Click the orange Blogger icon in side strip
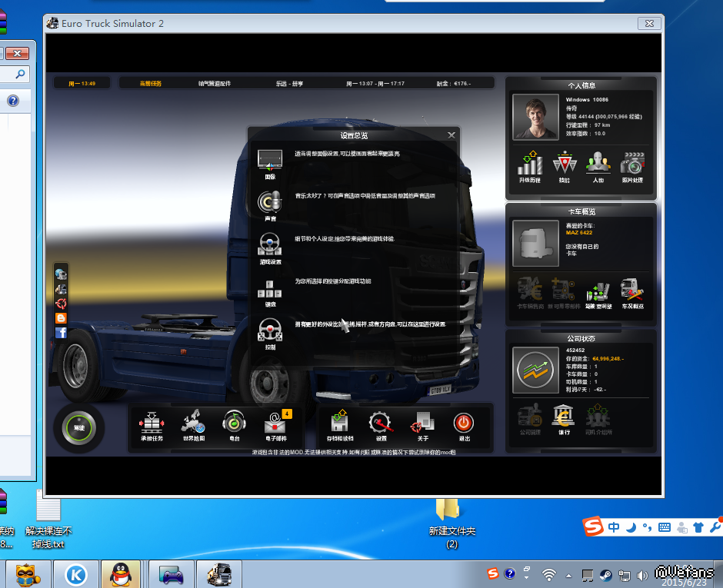723x588 pixels. click(61, 318)
